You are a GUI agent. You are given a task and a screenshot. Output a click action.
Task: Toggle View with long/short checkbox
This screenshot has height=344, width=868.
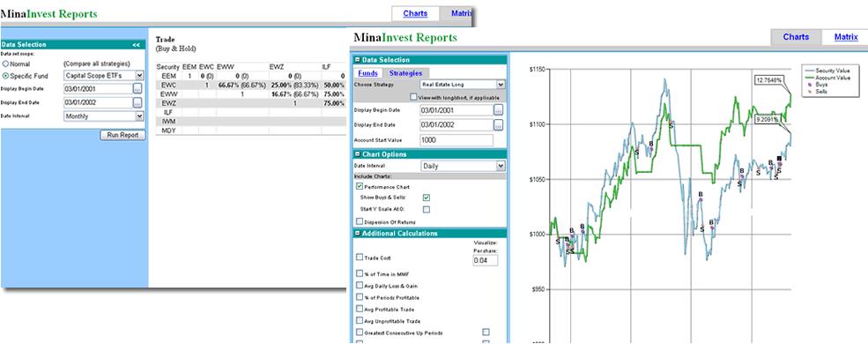tap(413, 97)
